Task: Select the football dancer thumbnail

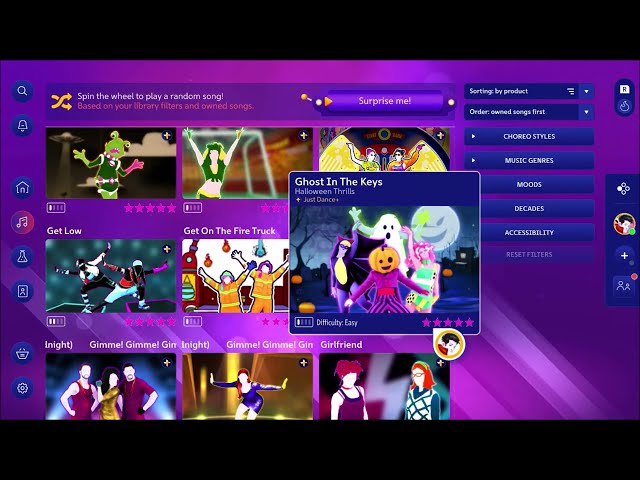Action: 247,163
